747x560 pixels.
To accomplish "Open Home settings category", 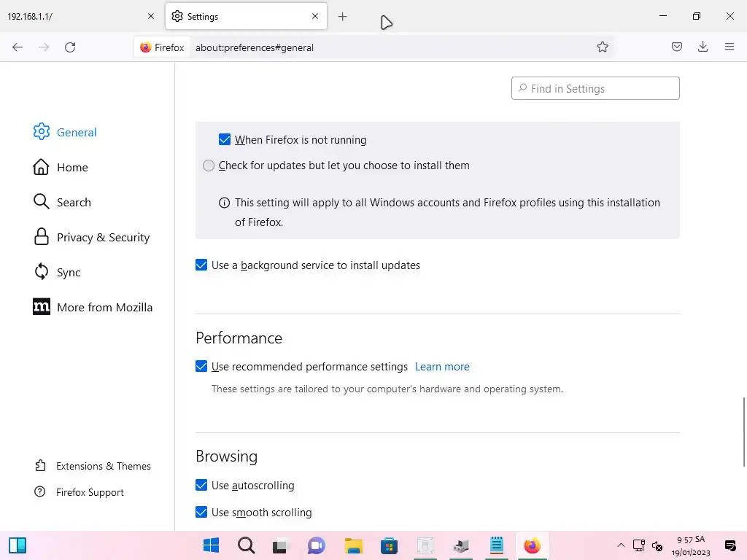I will [61, 167].
